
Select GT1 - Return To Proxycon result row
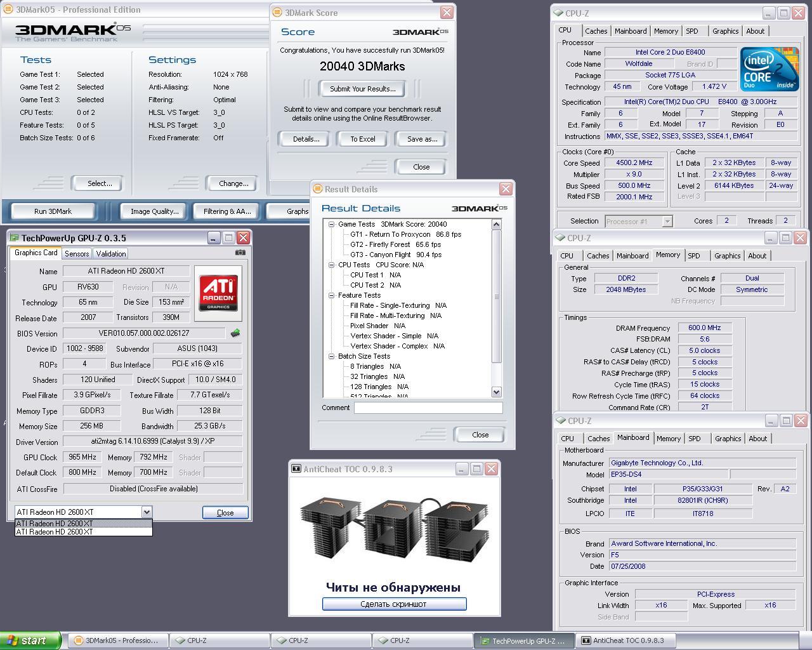tap(406, 234)
